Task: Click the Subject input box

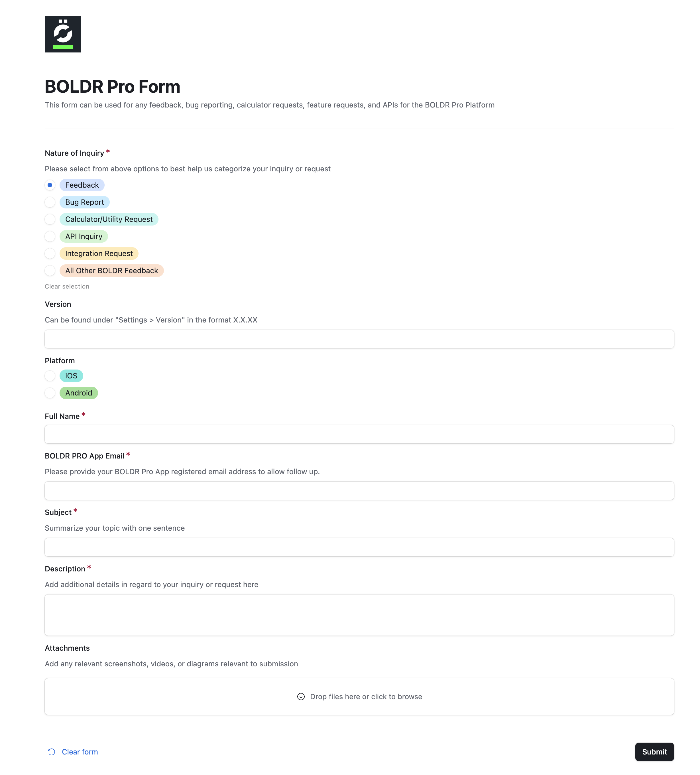Action: (359, 547)
